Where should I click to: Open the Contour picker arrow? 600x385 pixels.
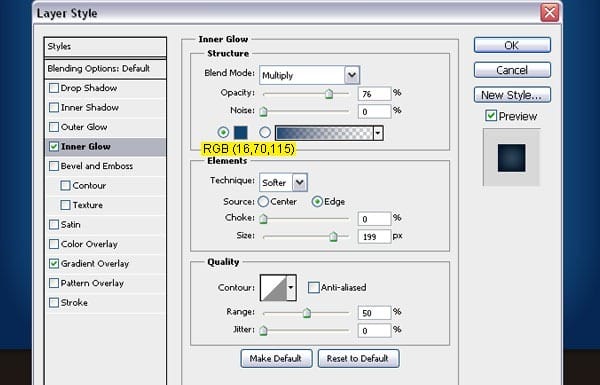coord(291,287)
